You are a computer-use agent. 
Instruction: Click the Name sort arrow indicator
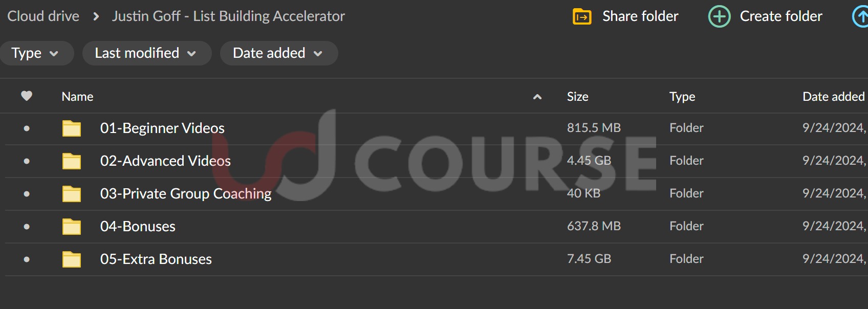coord(537,97)
